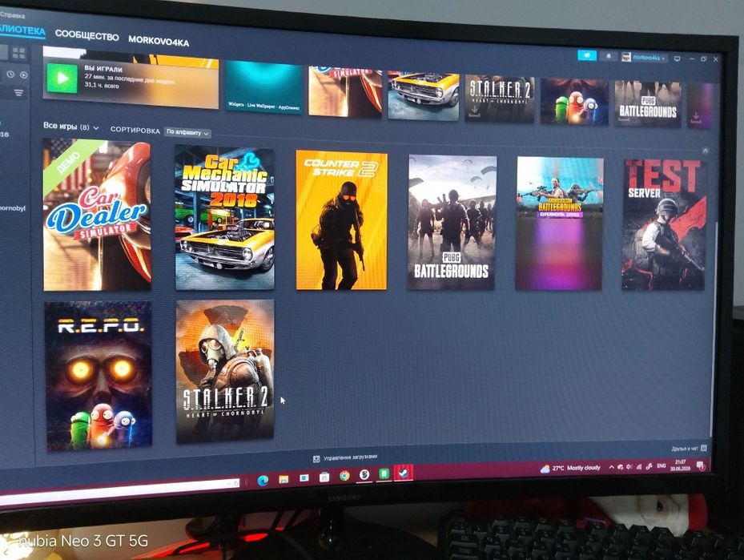Click the 27°C Mostly cloudy weather widget
744x560 pixels.
570,469
